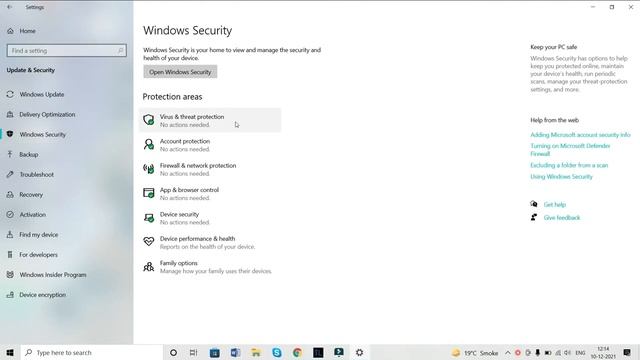Image resolution: width=640 pixels, height=360 pixels.
Task: Open the Backup settings page
Action: click(x=29, y=154)
